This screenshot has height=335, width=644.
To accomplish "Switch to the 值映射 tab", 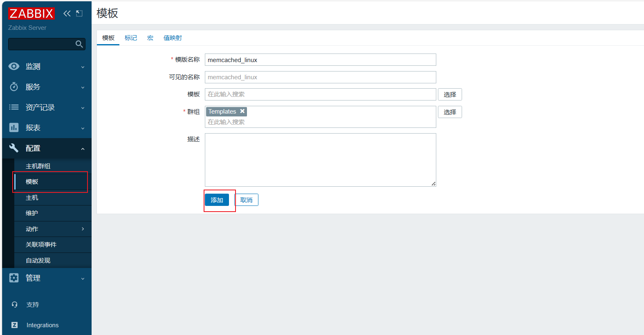I will (173, 38).
